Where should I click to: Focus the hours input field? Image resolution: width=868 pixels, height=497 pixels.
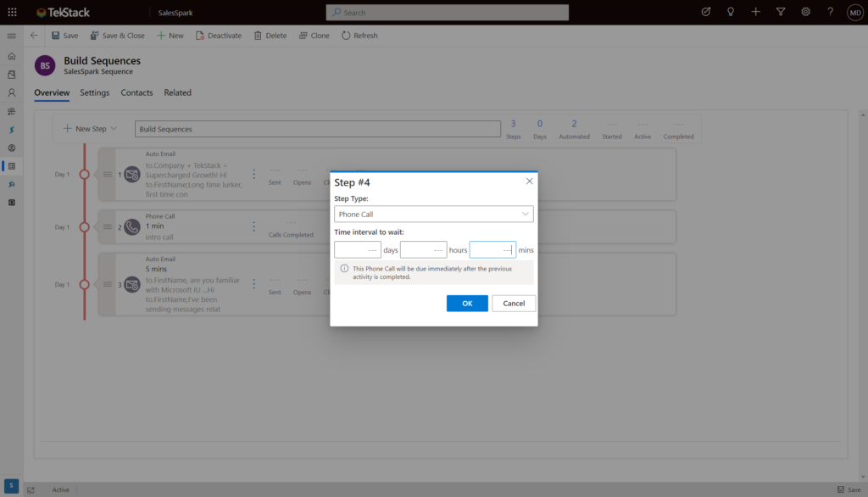point(424,250)
